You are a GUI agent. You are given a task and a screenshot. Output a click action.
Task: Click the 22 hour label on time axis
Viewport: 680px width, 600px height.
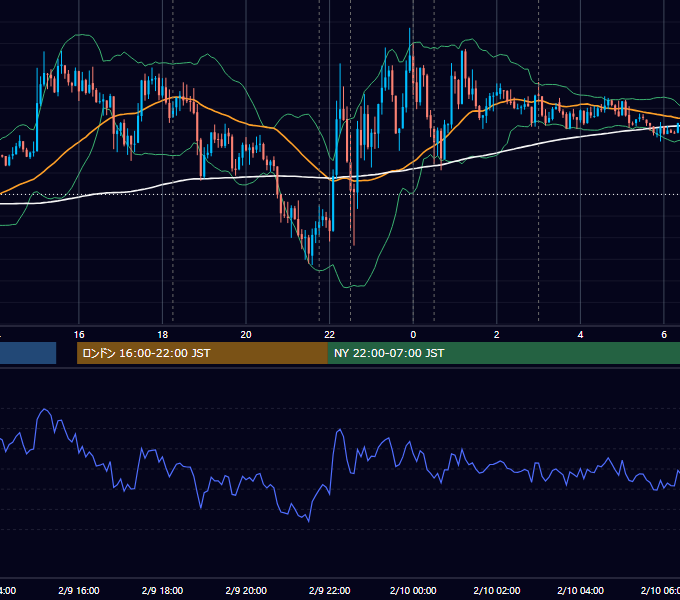point(330,335)
